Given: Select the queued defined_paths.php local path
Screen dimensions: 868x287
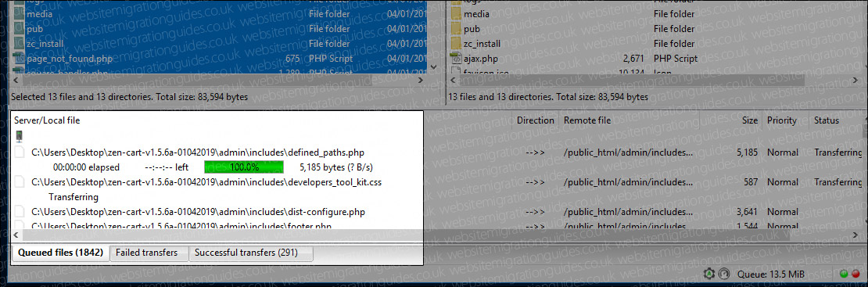Looking at the screenshot, I should [198, 152].
